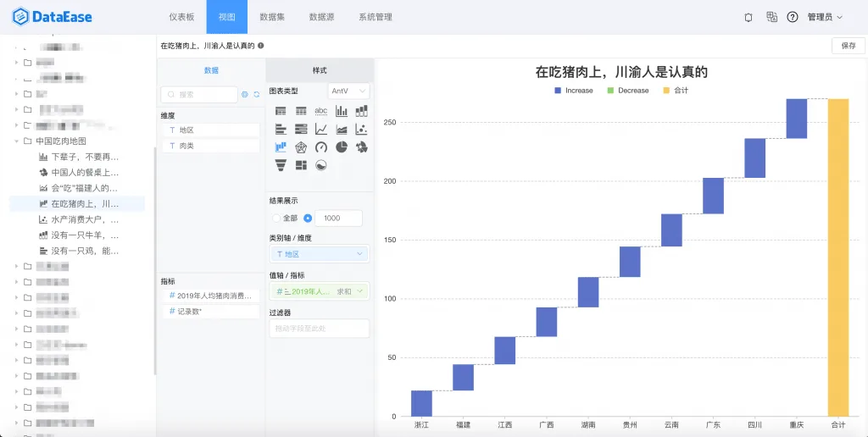Open the 地区 category axis dropdown
868x437 pixels.
pos(319,254)
